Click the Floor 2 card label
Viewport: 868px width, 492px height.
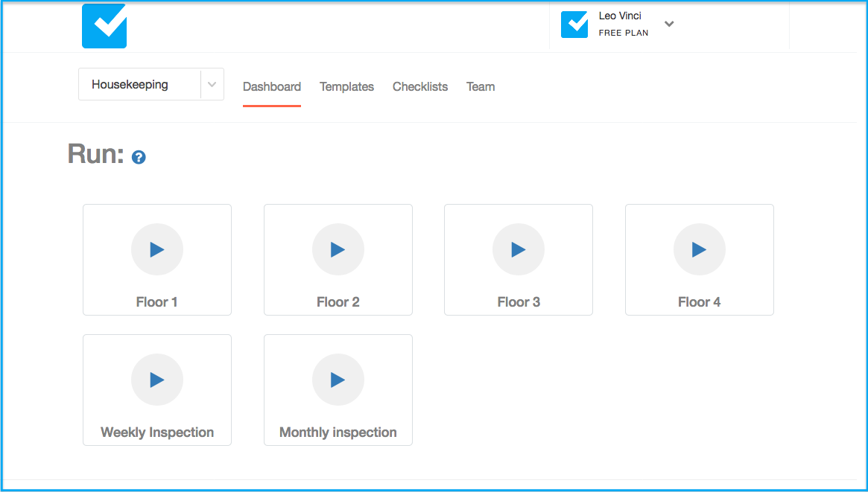coord(338,302)
